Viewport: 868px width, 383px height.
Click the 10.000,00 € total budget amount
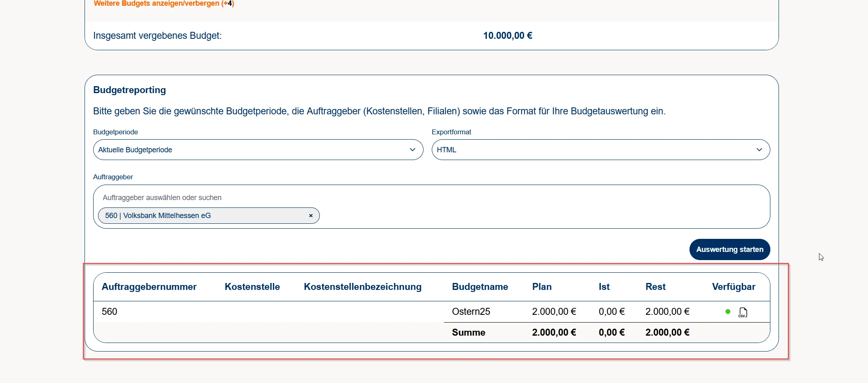click(x=507, y=36)
